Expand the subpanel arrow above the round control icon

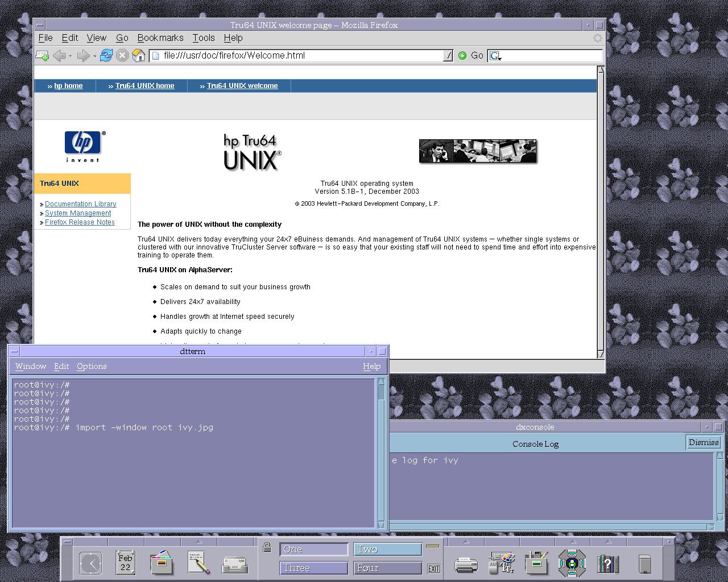(x=573, y=542)
